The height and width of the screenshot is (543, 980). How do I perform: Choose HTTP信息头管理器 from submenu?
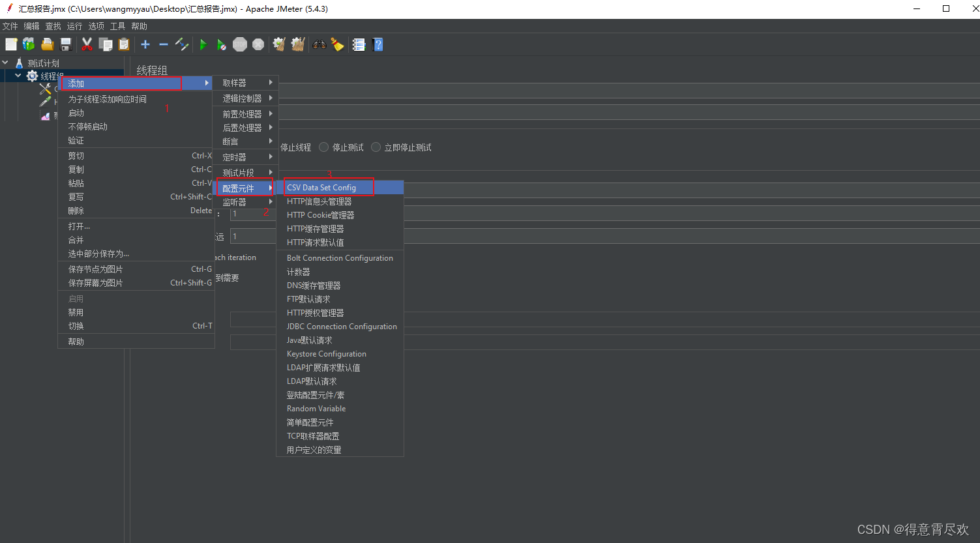point(340,201)
